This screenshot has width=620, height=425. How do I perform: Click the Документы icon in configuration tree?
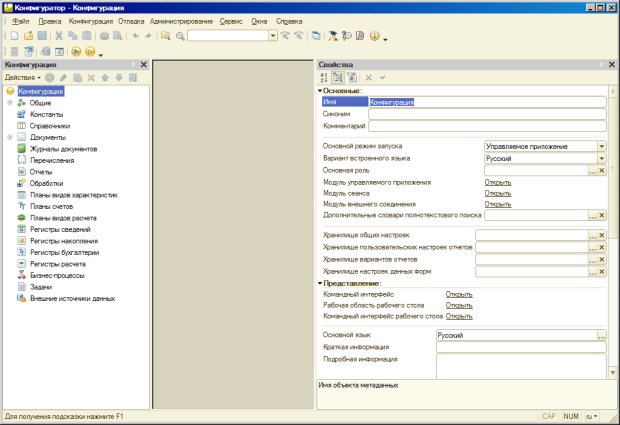click(x=22, y=137)
